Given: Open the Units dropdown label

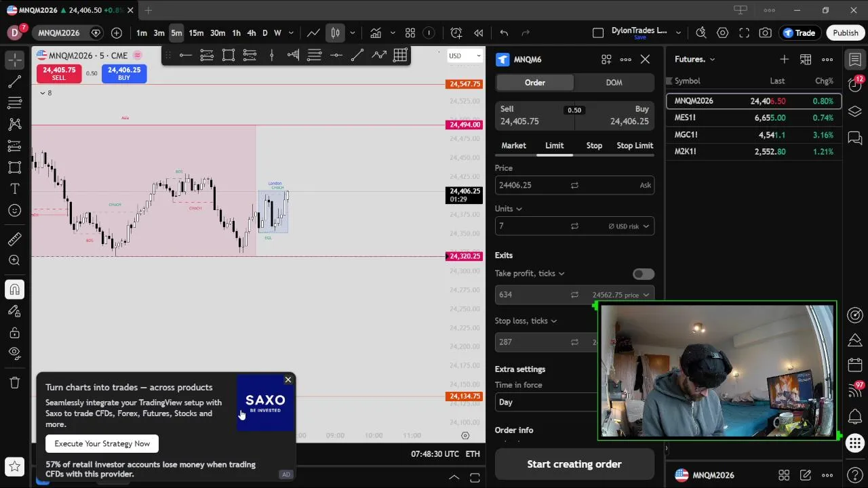Looking at the screenshot, I should (x=509, y=209).
